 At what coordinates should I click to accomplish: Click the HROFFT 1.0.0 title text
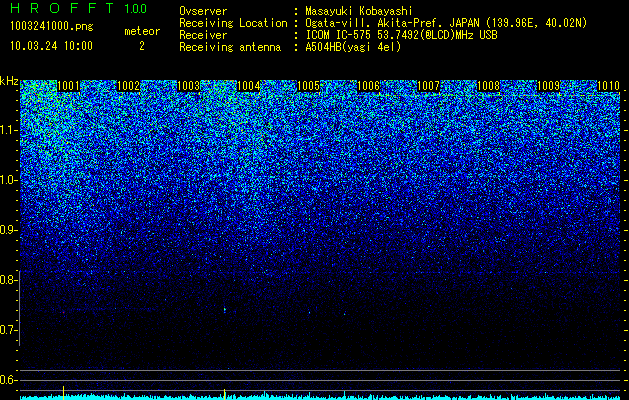78,8
